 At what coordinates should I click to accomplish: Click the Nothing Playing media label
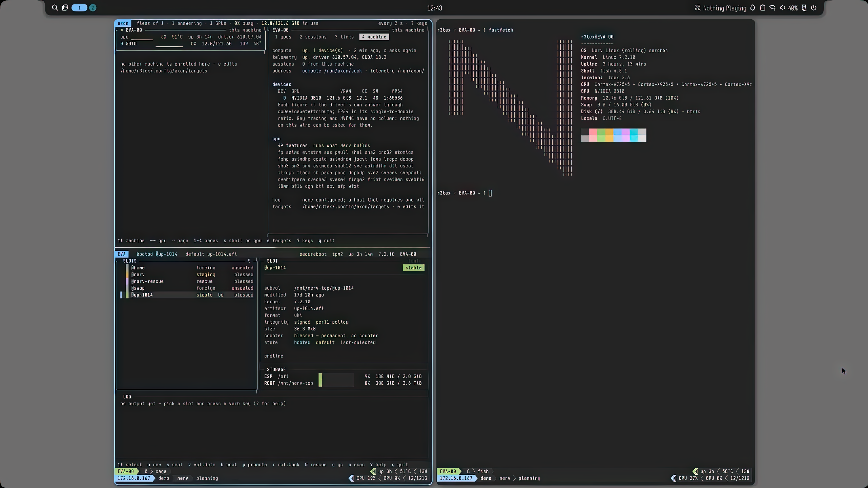[x=724, y=8]
